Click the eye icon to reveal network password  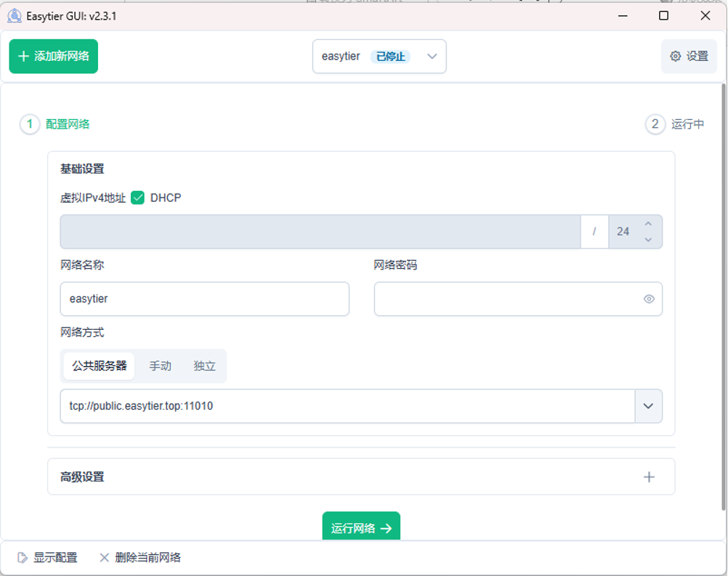tap(649, 299)
